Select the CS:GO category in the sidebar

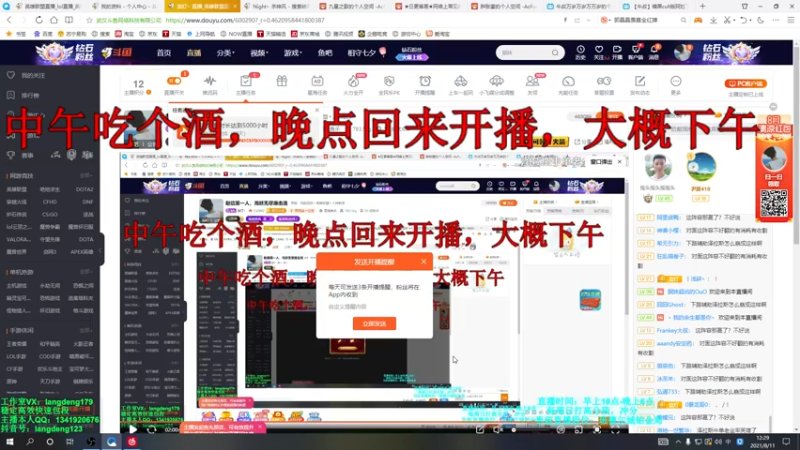click(x=49, y=214)
